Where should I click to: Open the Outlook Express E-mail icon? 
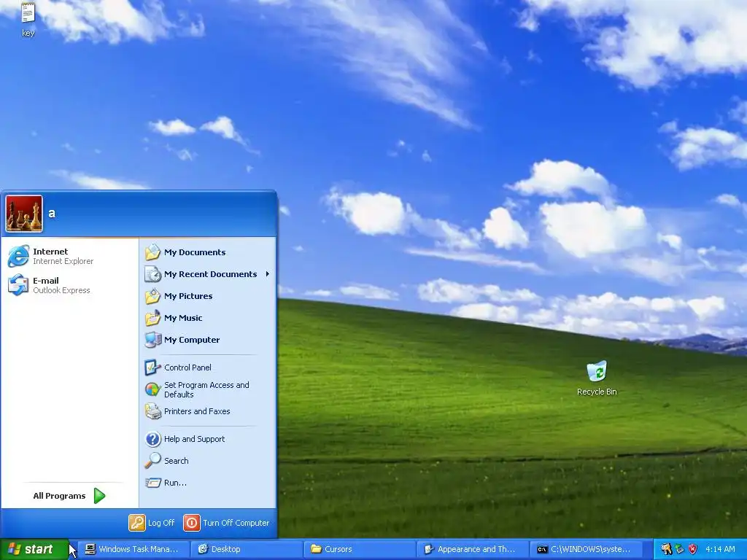point(18,285)
